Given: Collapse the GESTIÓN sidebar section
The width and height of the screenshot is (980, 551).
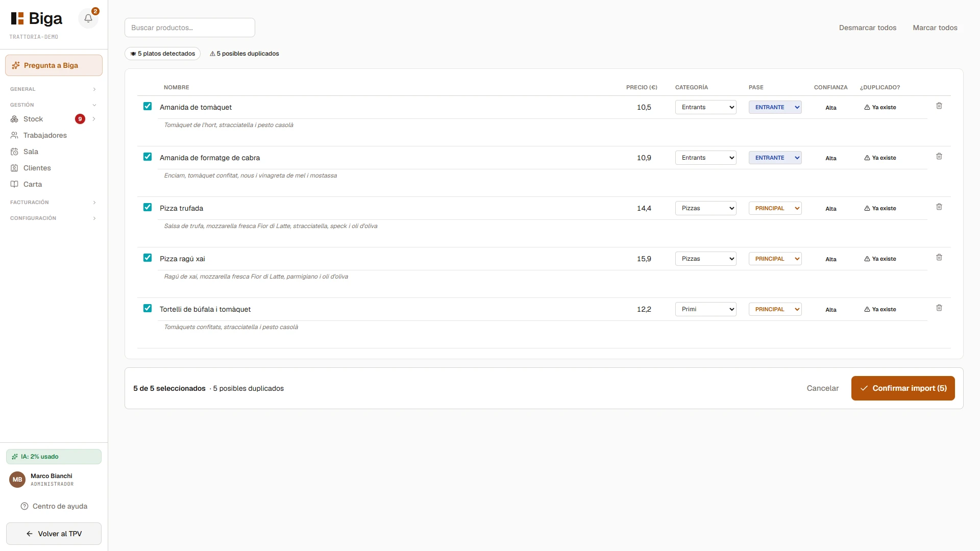Looking at the screenshot, I should [x=53, y=105].
